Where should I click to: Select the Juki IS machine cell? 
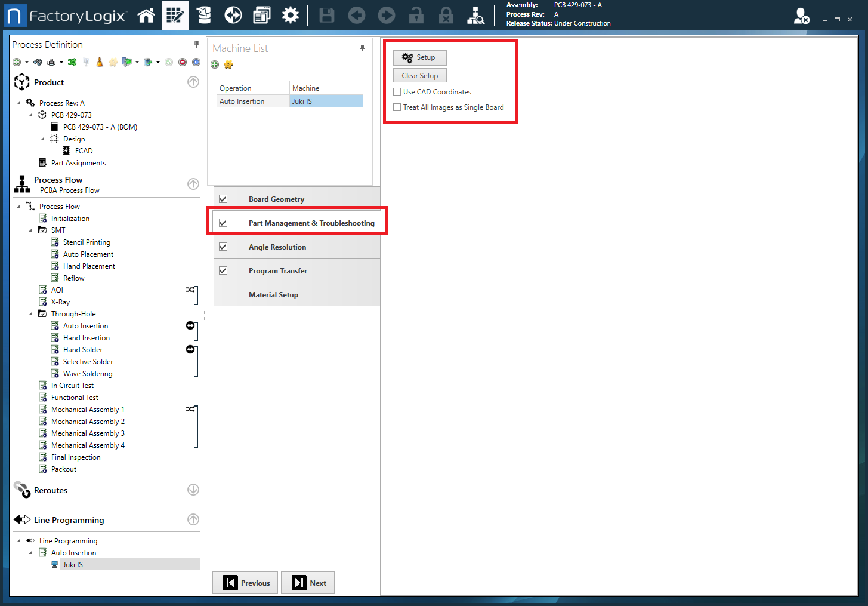(x=326, y=101)
